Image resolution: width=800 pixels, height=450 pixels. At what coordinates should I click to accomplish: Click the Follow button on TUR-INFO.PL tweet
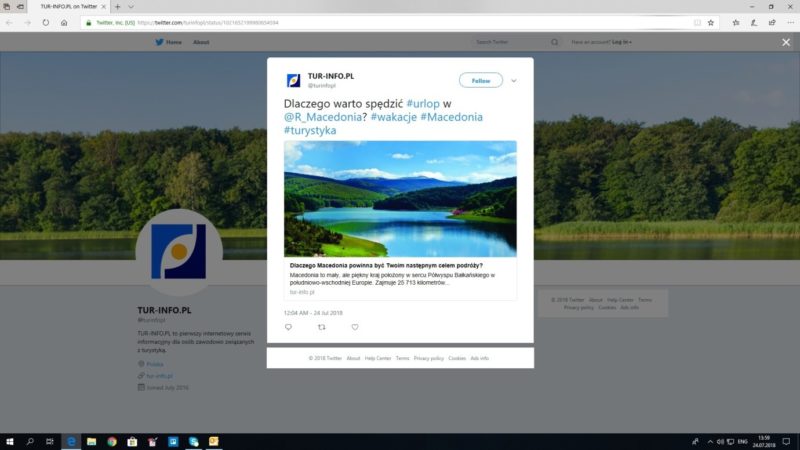(481, 81)
